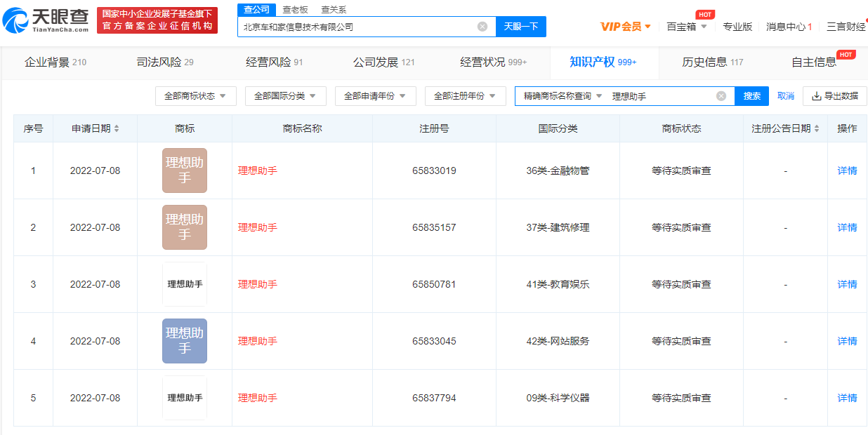Click 理想助手 trademark thumbnail in row 1
Screen dimensions: 868x435
click(185, 170)
